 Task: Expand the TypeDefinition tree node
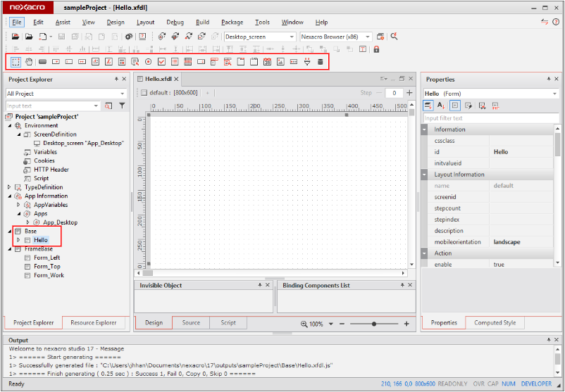pyautogui.click(x=9, y=187)
